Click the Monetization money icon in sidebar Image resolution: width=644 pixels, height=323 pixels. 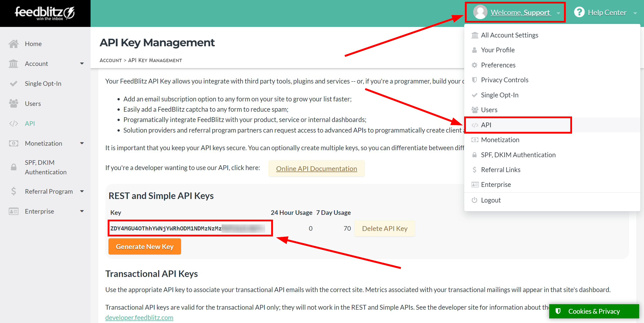click(x=14, y=143)
